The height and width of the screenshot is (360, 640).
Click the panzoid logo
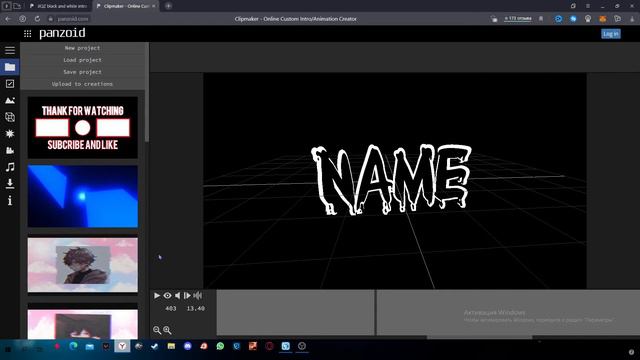pos(62,33)
